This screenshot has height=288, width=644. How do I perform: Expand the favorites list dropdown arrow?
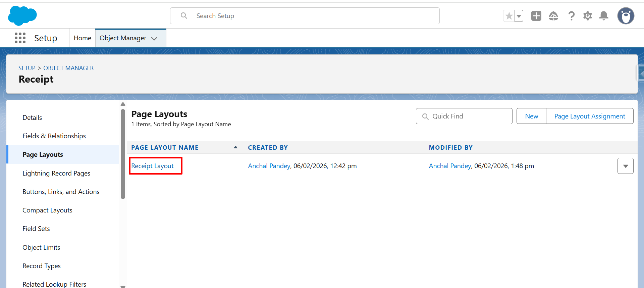click(x=519, y=16)
